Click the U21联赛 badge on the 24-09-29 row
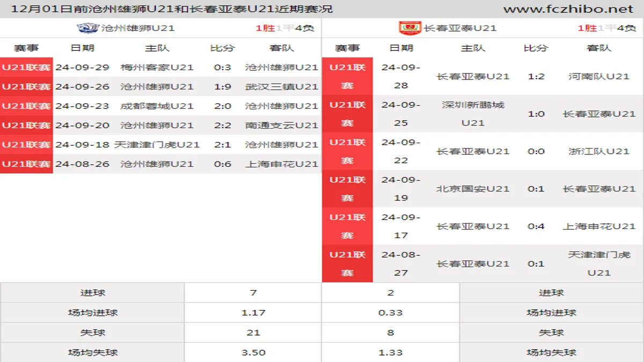644x362 pixels. click(x=26, y=67)
